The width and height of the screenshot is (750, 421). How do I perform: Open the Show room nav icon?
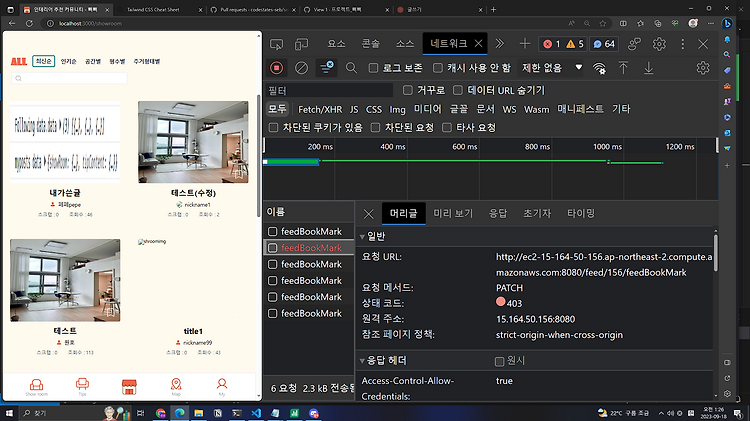36,387
